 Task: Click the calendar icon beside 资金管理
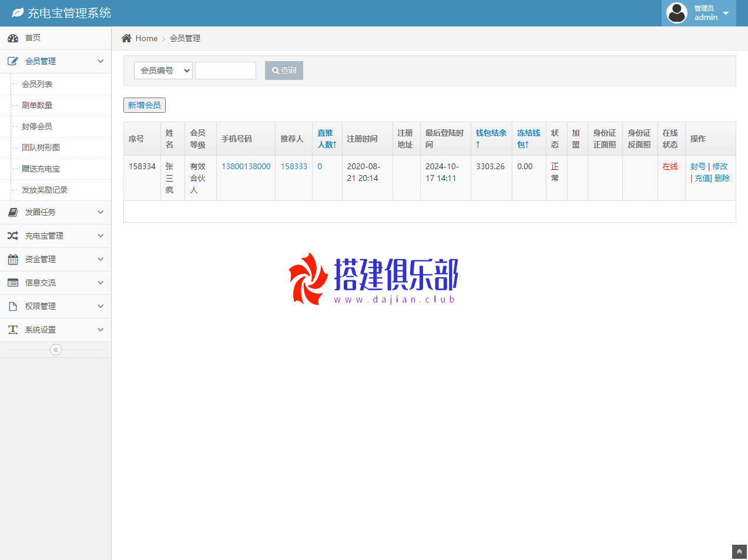tap(13, 259)
